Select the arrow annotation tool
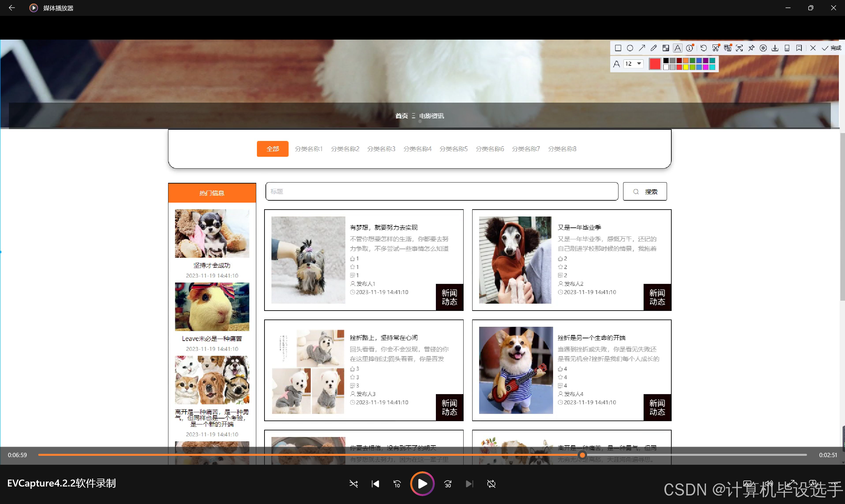This screenshot has width=845, height=504. pyautogui.click(x=642, y=48)
